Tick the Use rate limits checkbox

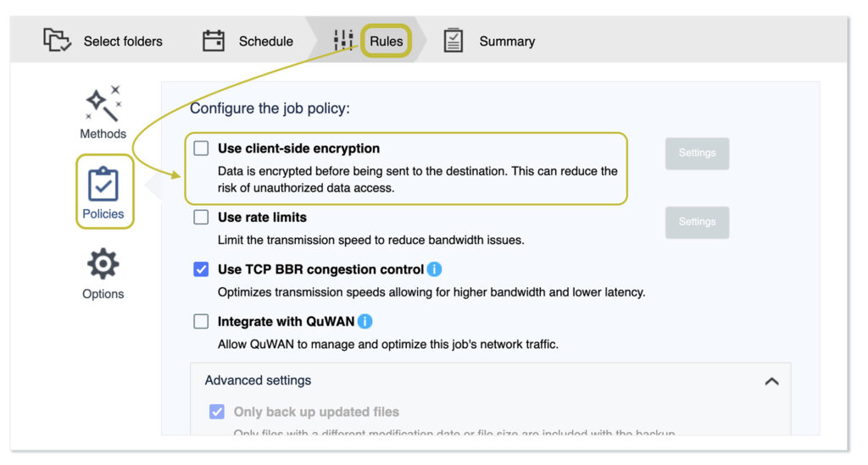tap(201, 218)
